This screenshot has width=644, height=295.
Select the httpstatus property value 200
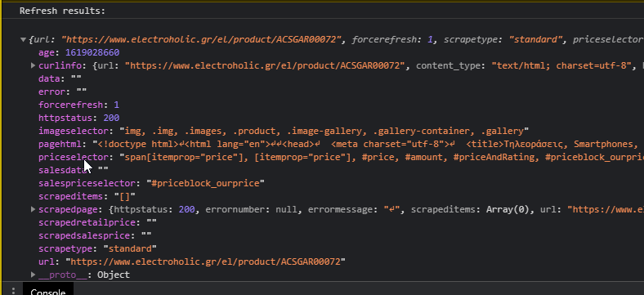111,118
